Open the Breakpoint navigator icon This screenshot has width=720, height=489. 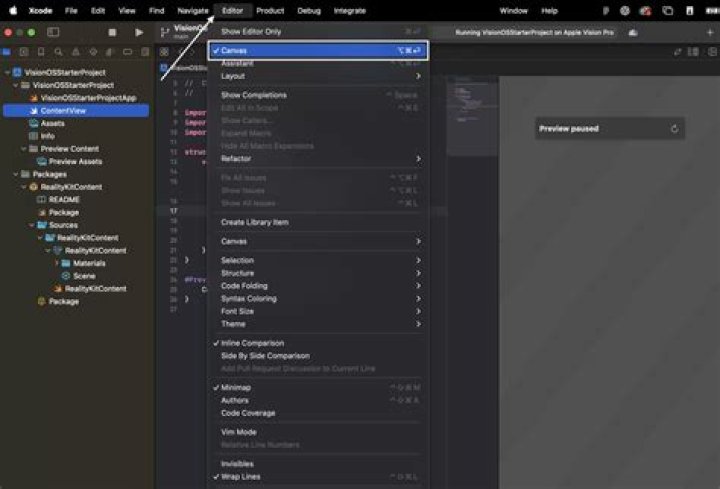point(127,52)
